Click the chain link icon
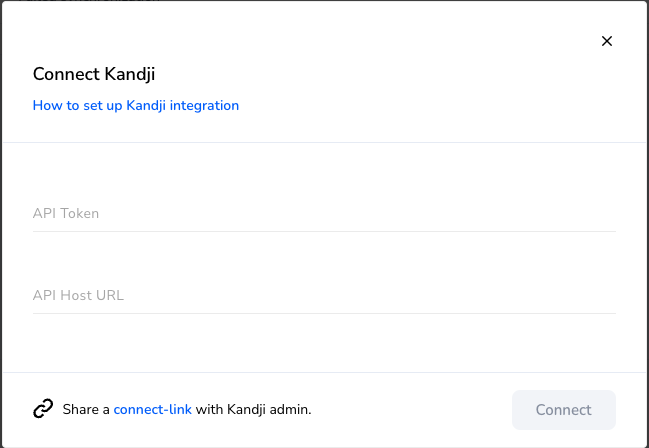This screenshot has width=649, height=448. 43,409
